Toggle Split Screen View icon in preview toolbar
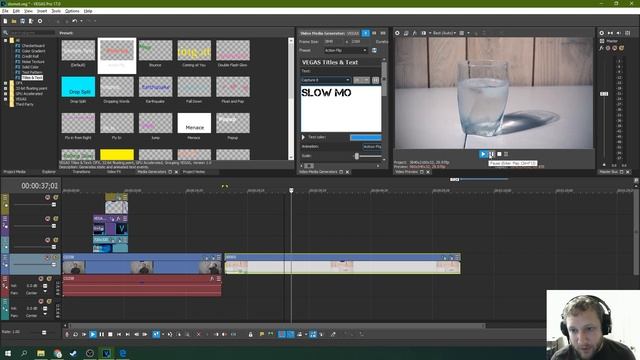 pos(424,33)
